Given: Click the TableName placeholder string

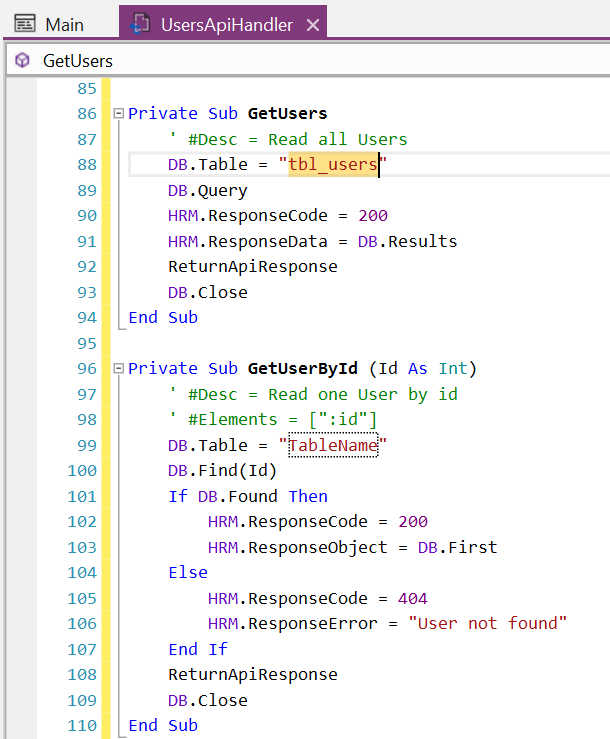Looking at the screenshot, I should pos(333,445).
